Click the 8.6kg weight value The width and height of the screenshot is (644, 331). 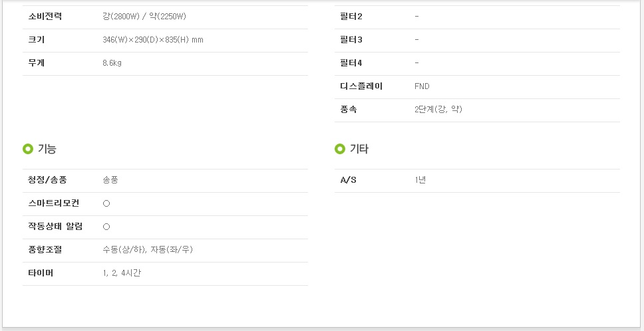112,63
